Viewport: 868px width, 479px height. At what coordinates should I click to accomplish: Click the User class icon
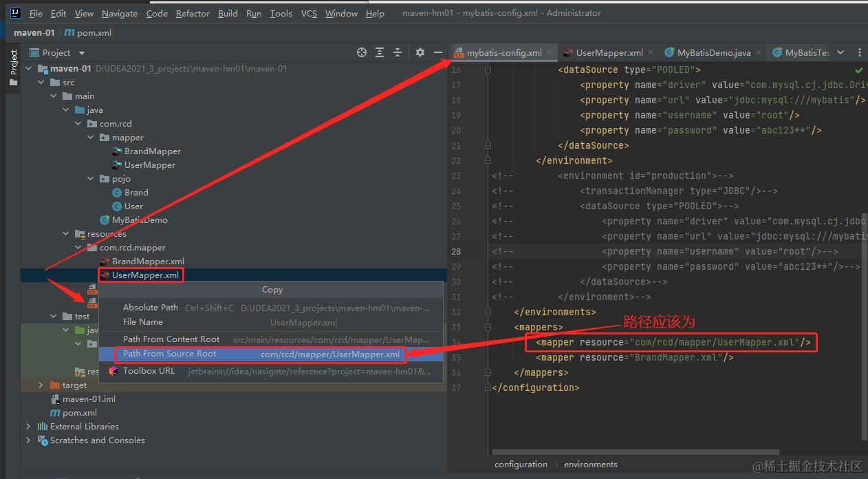(117, 206)
